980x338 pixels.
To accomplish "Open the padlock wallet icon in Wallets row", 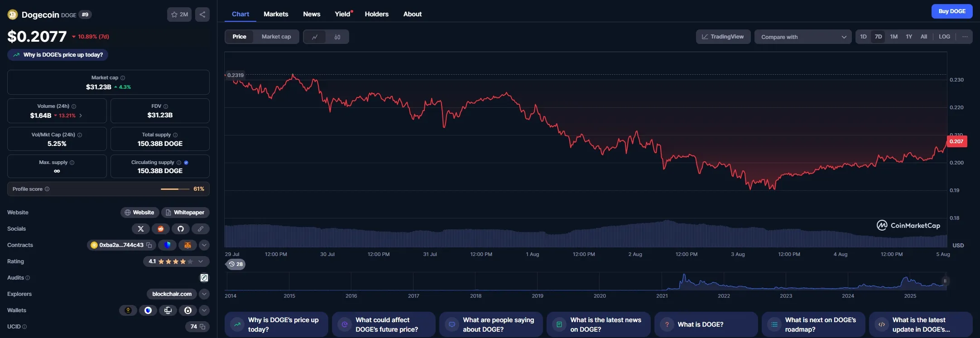I will [x=188, y=310].
